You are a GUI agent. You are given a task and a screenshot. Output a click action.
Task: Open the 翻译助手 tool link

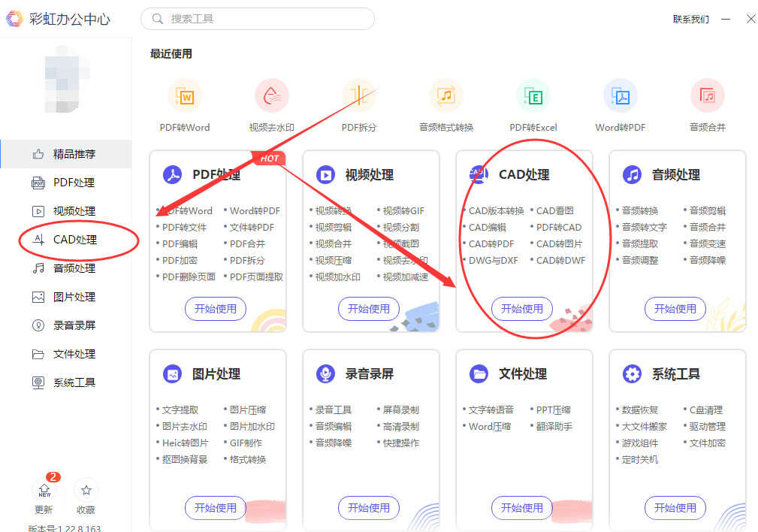tap(554, 427)
